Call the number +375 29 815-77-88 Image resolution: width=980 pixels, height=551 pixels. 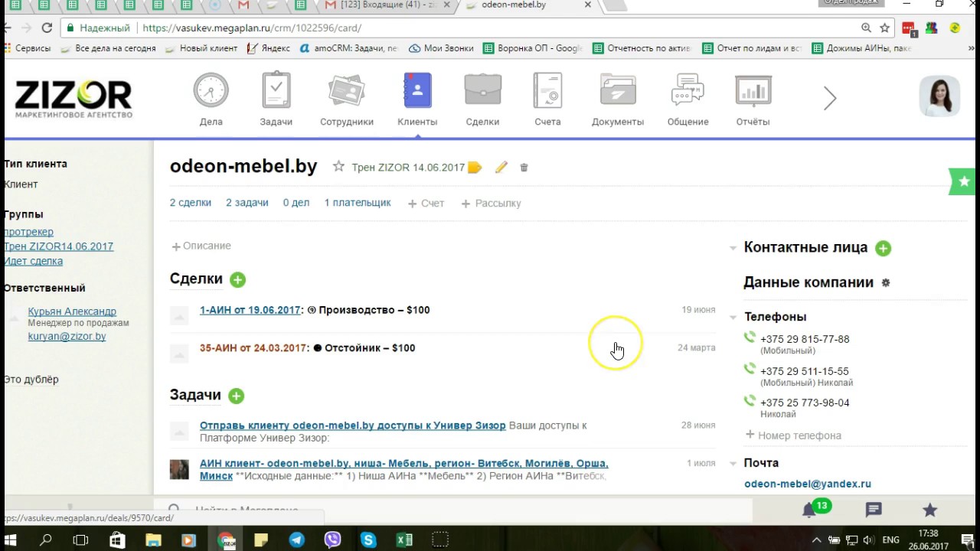click(805, 339)
